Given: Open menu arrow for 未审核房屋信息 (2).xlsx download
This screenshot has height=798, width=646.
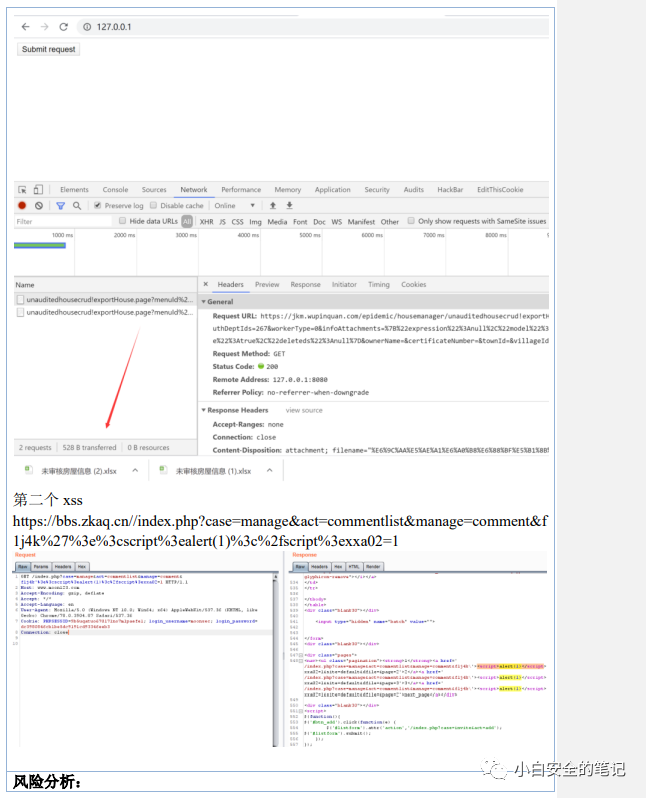Looking at the screenshot, I should point(135,471).
